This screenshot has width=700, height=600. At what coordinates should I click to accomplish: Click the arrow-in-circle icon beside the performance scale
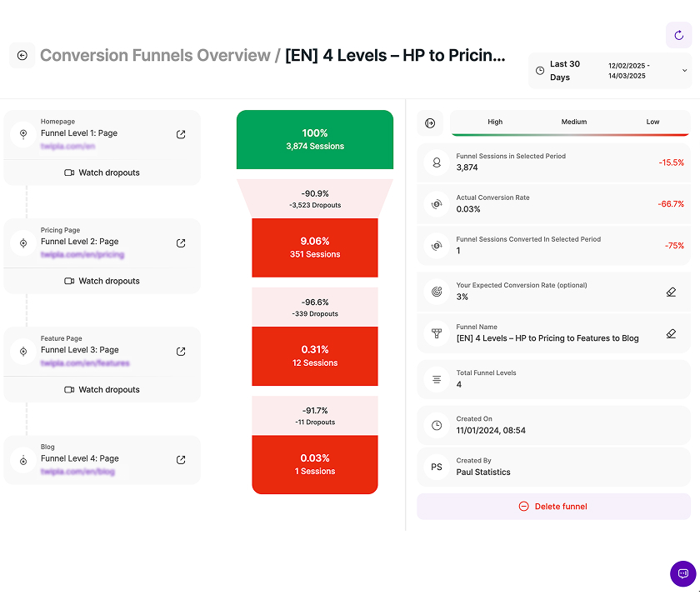click(431, 122)
